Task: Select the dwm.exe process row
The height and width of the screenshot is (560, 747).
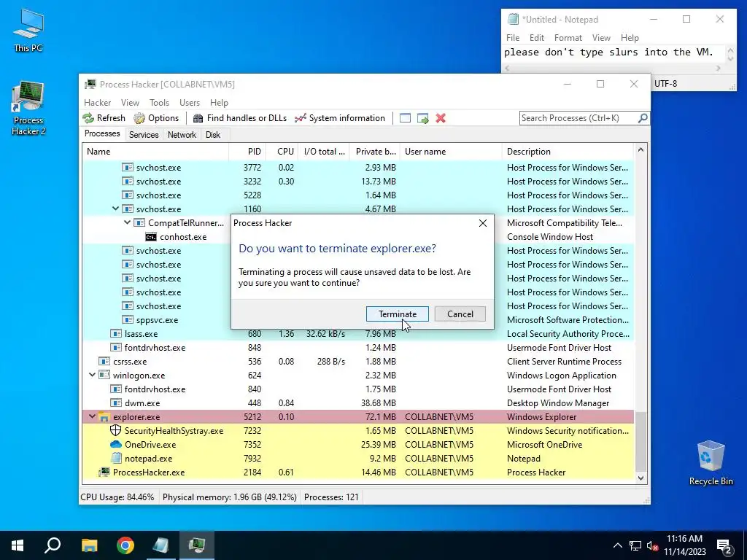Action: [x=358, y=402]
